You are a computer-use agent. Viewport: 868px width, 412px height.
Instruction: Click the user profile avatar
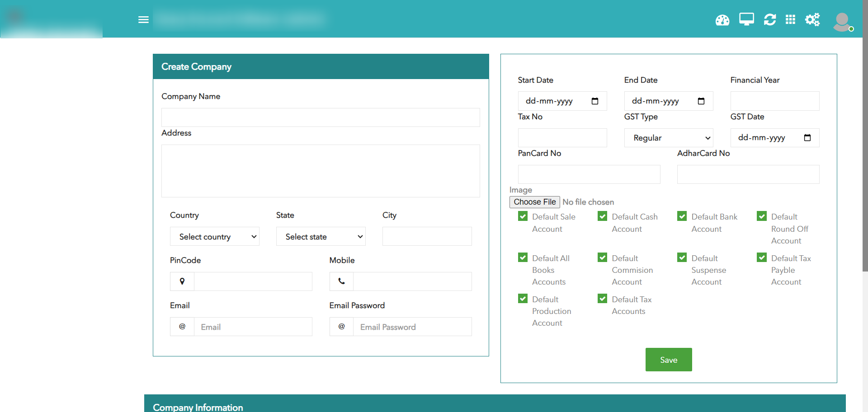pyautogui.click(x=842, y=21)
